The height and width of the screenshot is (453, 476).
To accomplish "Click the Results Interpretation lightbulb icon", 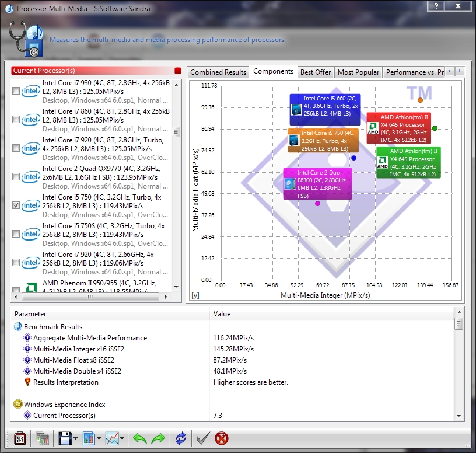I will point(27,382).
